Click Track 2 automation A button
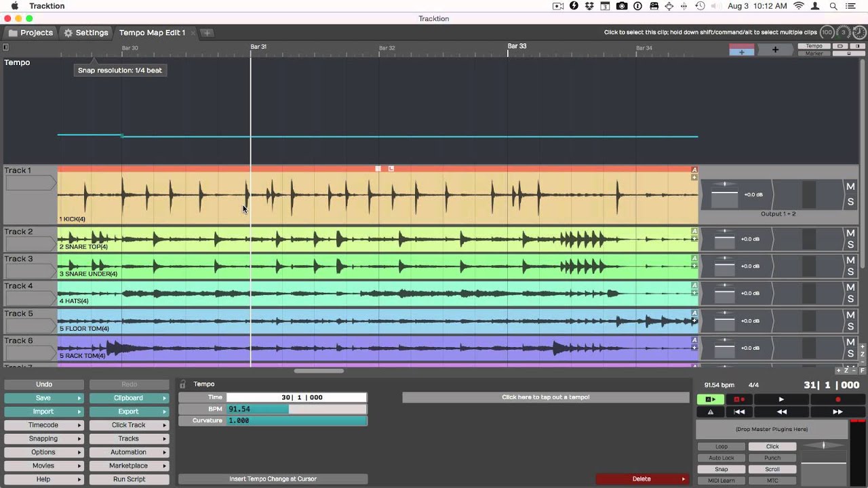 pyautogui.click(x=694, y=231)
